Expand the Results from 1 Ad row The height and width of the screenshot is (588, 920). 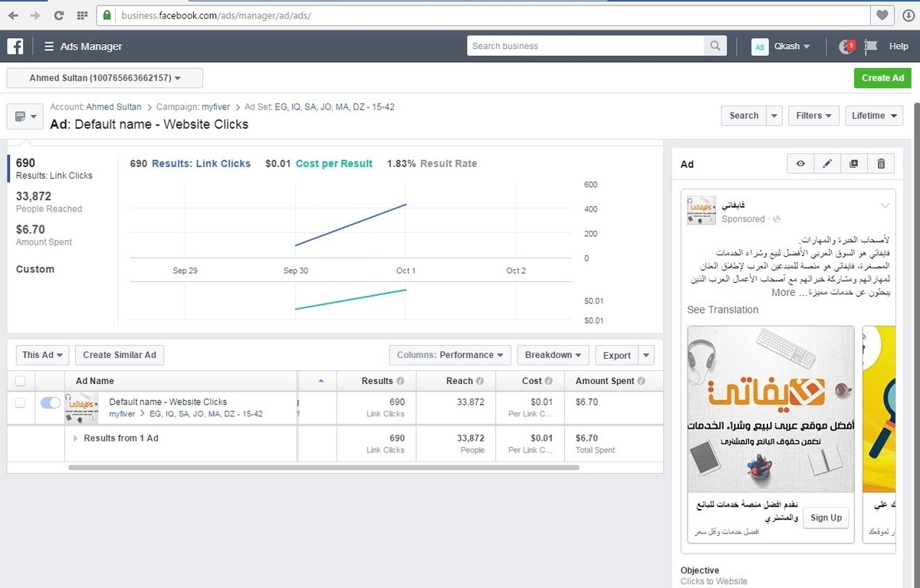tap(75, 439)
